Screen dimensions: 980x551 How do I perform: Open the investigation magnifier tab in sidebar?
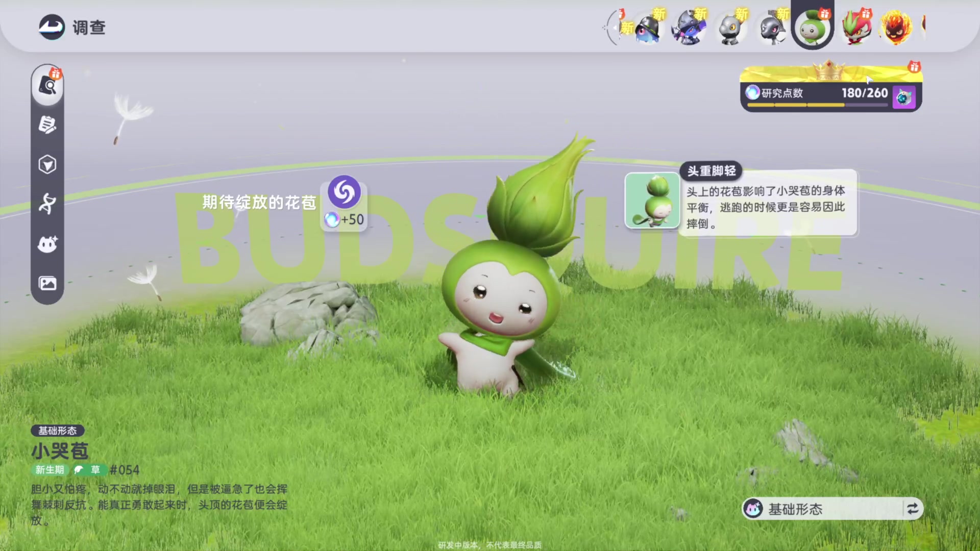click(47, 85)
